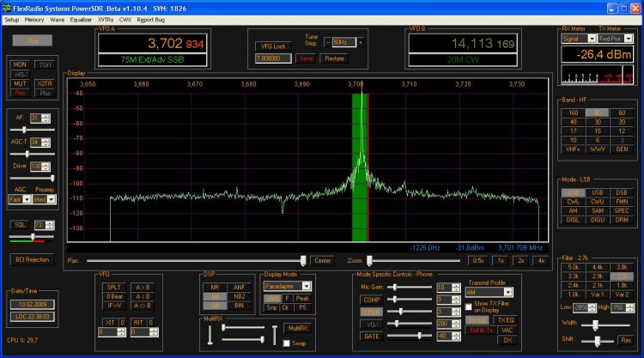Screen dimensions: 644x358
Task: Switch to DRM mode
Action: point(622,220)
